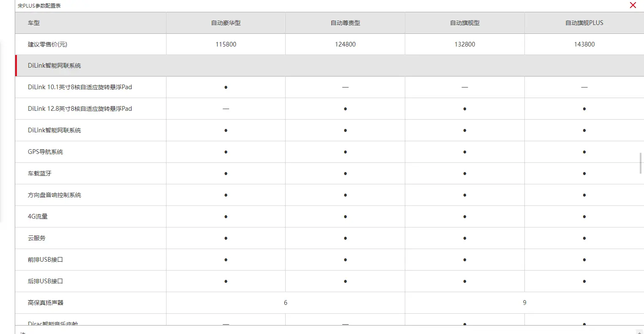Click the DiLink 12.8英寸 Pad row label
The height and width of the screenshot is (334, 644).
click(x=80, y=109)
